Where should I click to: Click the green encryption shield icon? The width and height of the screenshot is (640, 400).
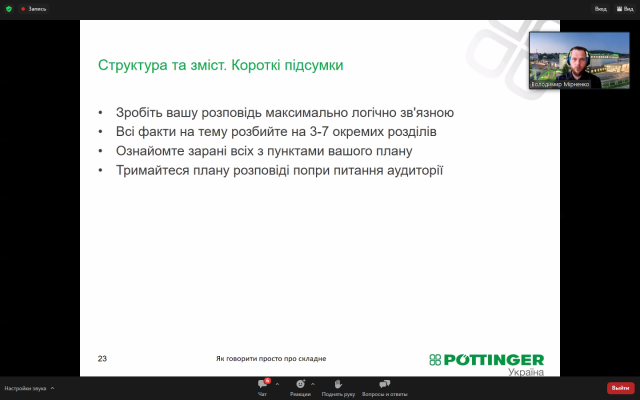coord(9,9)
